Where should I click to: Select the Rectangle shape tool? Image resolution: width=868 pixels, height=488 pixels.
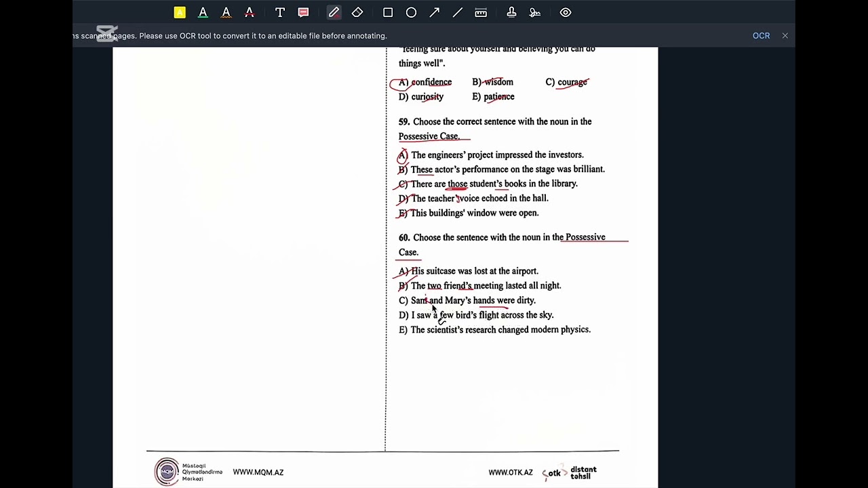point(388,12)
